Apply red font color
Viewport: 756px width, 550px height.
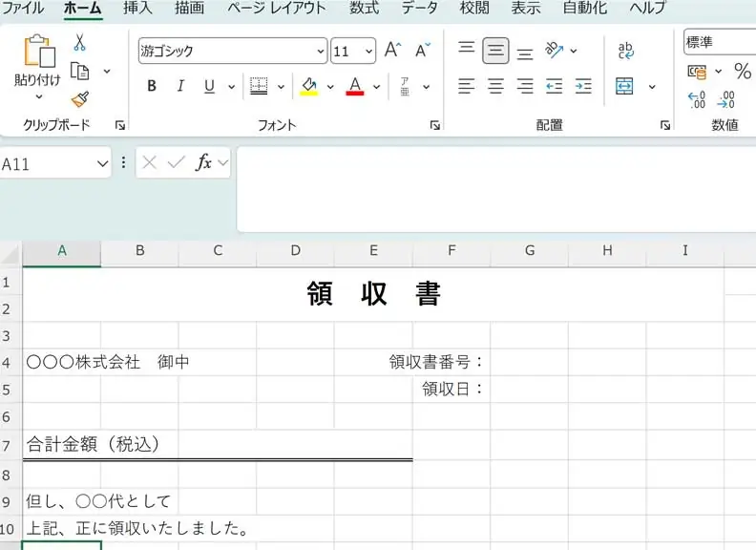(355, 86)
